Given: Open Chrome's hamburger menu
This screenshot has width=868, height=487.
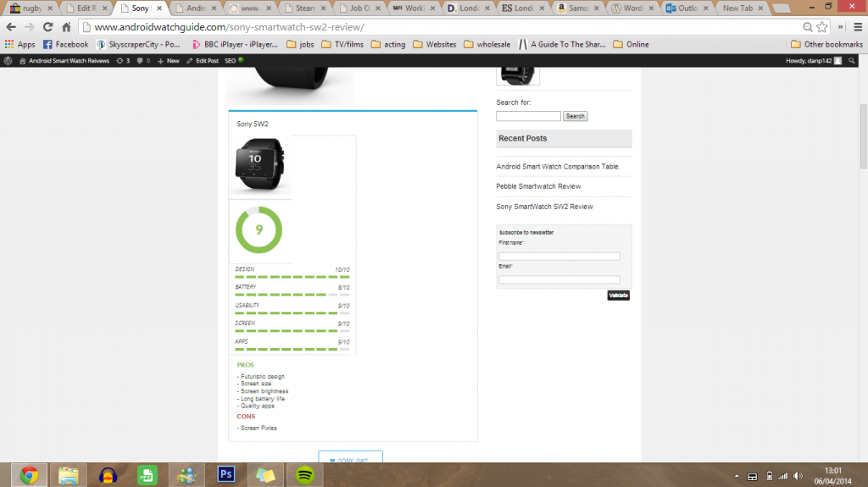Looking at the screenshot, I should 856,27.
